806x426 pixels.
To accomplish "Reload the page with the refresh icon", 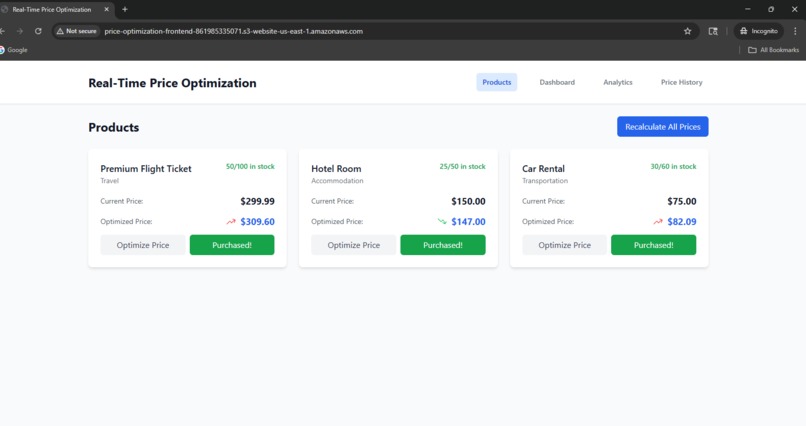I will pyautogui.click(x=38, y=31).
